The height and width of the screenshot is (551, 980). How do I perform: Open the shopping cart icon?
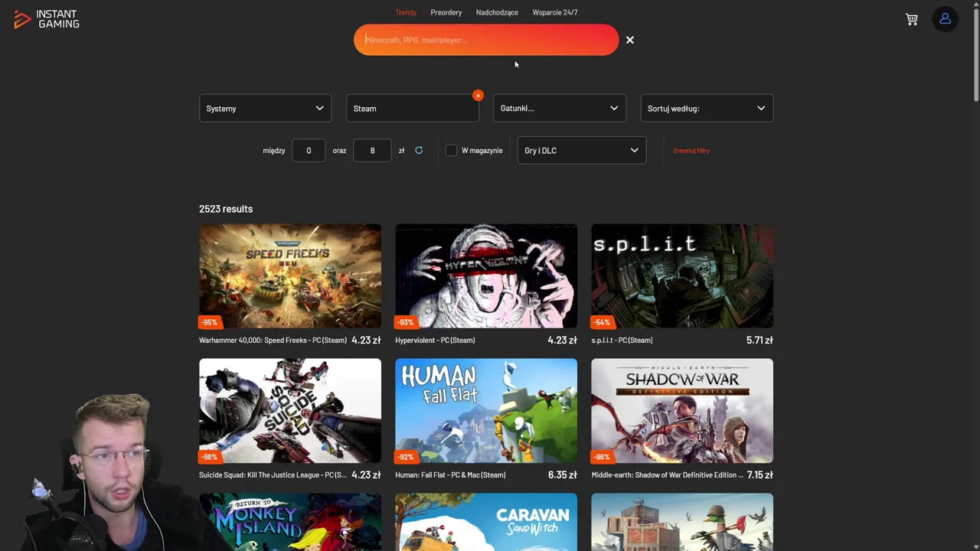tap(911, 19)
